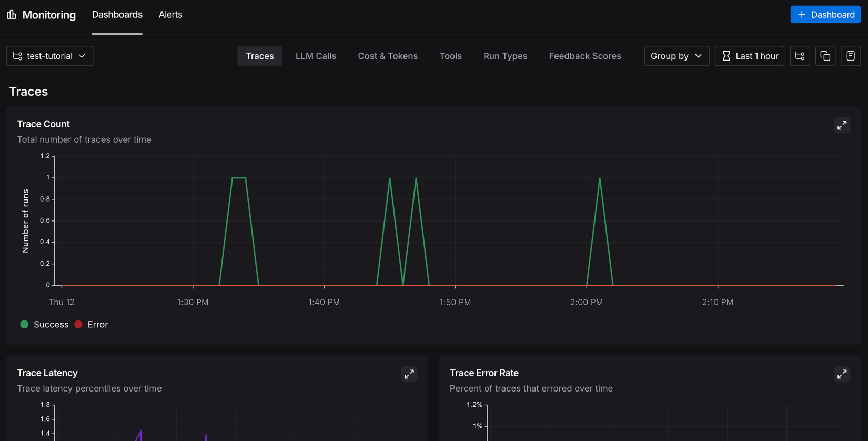Click the document icon in the toolbar
The image size is (868, 441).
coord(850,56)
